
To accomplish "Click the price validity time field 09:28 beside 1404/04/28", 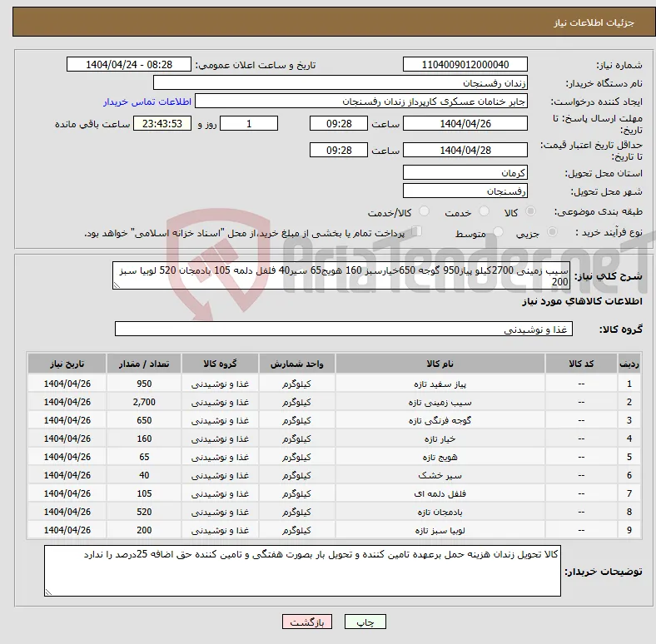I will pyautogui.click(x=339, y=150).
